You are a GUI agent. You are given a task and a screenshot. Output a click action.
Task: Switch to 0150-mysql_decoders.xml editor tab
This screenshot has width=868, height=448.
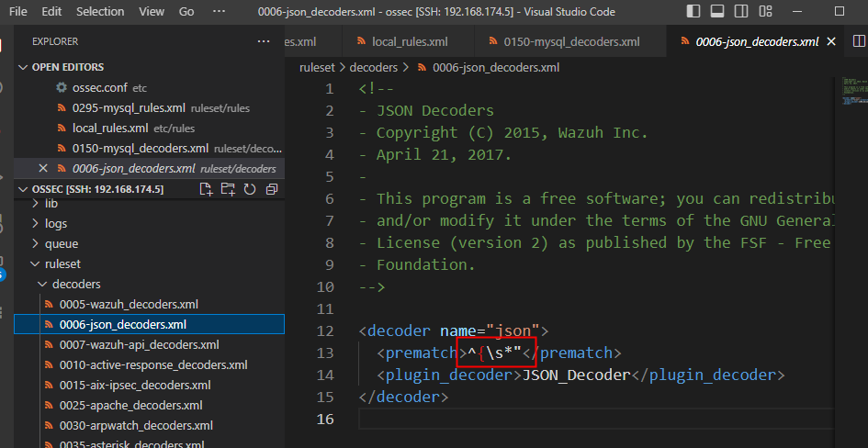click(570, 41)
